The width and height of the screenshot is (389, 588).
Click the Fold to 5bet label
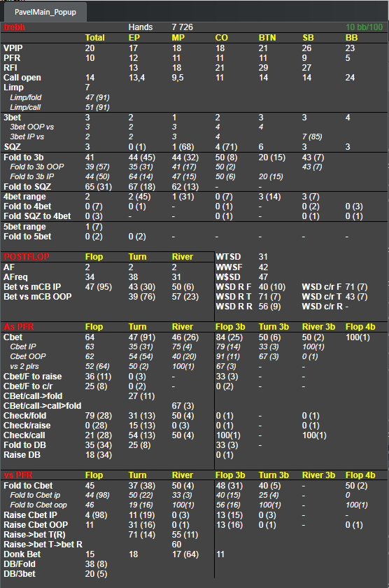coord(27,237)
